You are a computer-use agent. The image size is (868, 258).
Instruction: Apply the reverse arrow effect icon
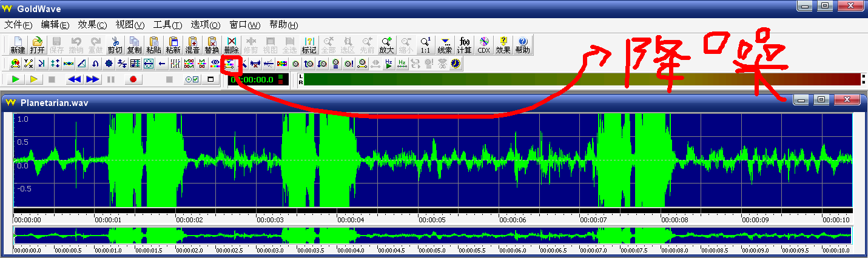click(x=162, y=63)
